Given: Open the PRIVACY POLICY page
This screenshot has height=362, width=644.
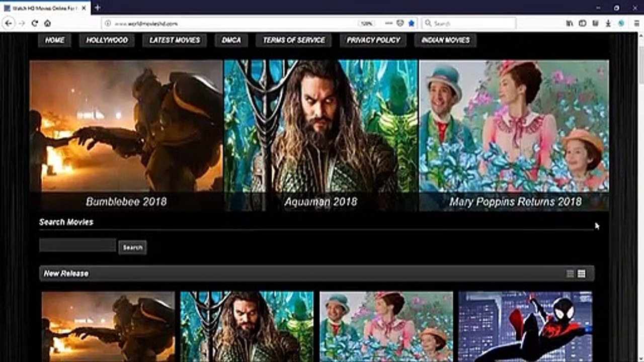Looking at the screenshot, I should click(x=373, y=40).
